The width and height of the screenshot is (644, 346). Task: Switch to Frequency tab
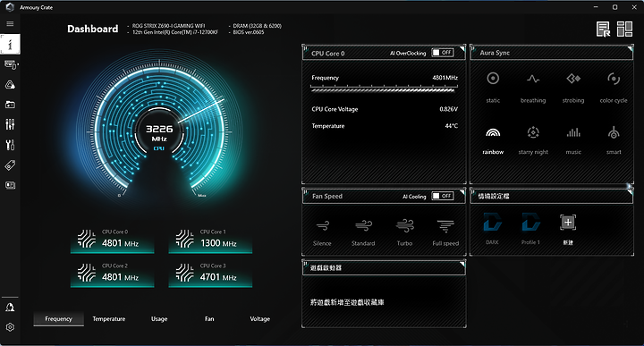(58, 319)
